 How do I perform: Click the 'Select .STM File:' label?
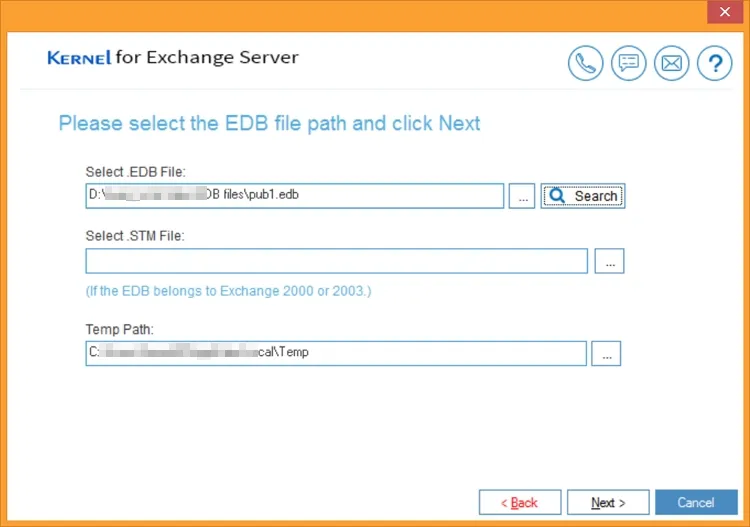135,236
